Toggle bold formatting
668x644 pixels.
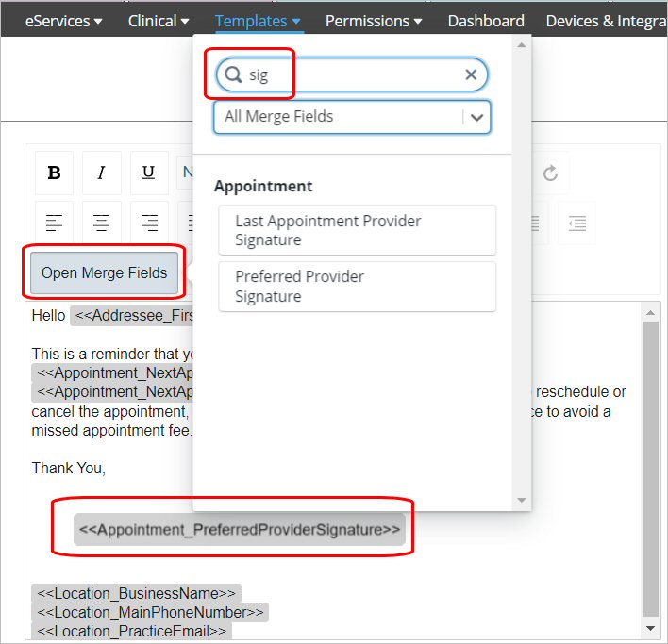tap(54, 173)
